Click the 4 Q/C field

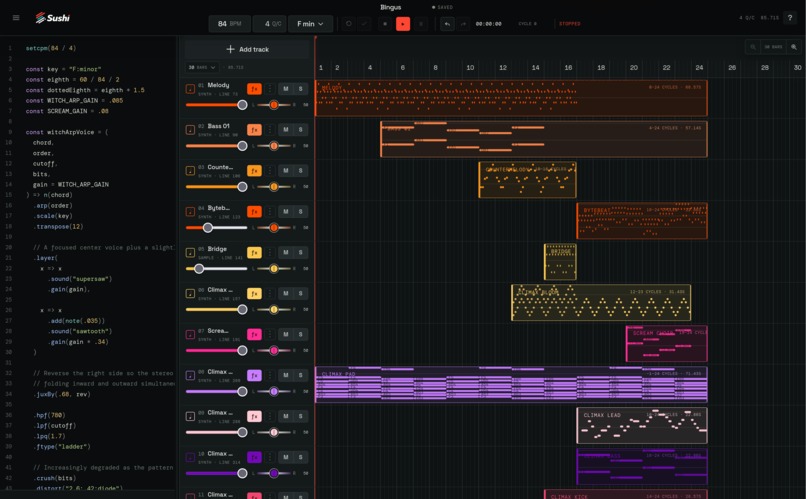click(269, 24)
